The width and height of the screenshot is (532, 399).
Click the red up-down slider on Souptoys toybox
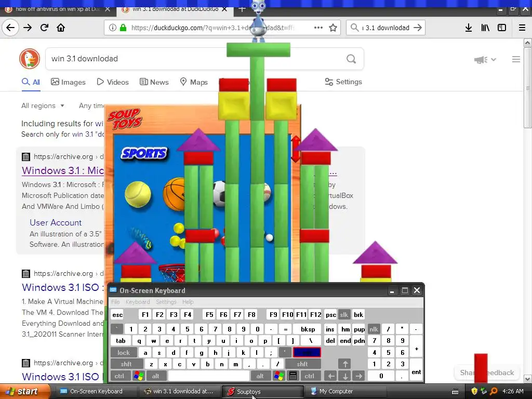click(296, 149)
